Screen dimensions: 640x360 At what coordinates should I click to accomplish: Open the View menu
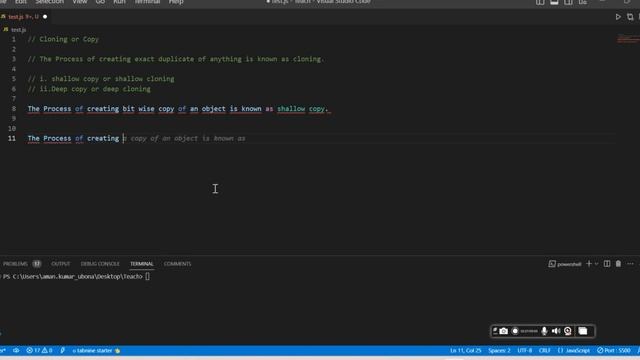tap(80, 2)
